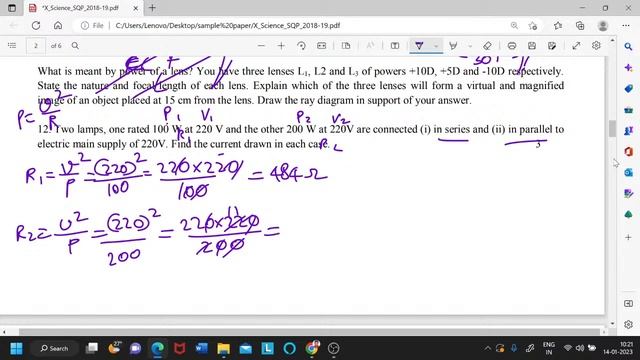Screen dimensions: 640x360
Task: Rotate the PDF page
Action: coord(301,46)
